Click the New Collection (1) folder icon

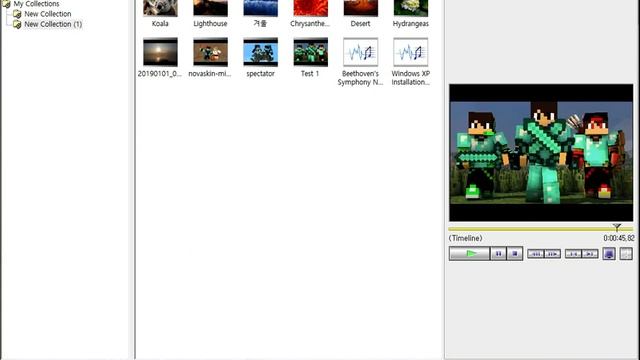click(x=17, y=24)
